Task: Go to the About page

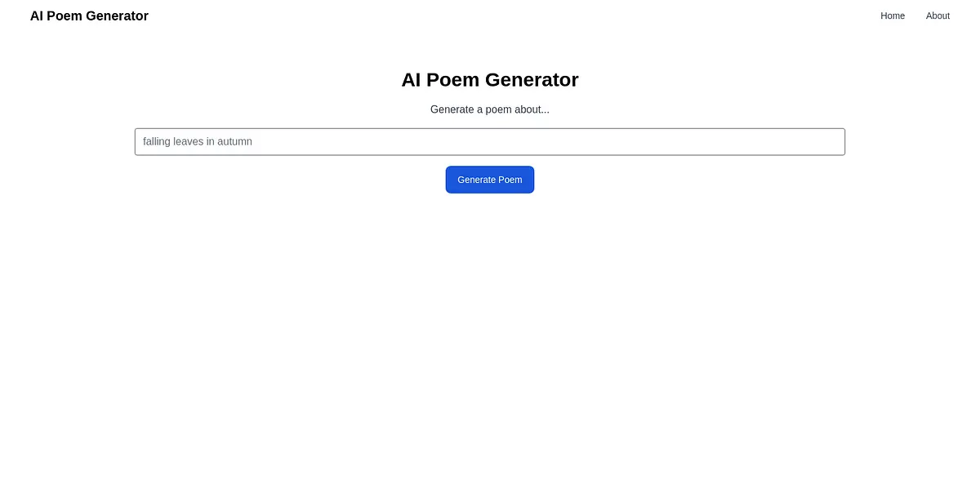Action: (938, 16)
